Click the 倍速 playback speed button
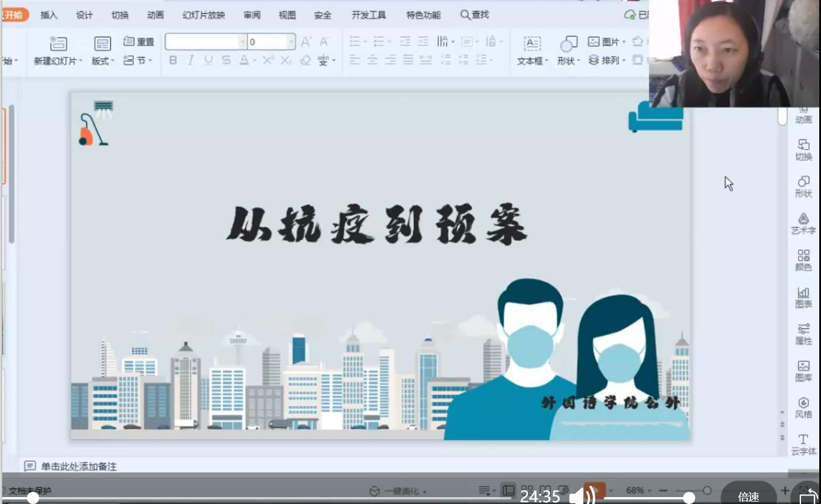Screen dimensions: 821x504 click(x=749, y=496)
